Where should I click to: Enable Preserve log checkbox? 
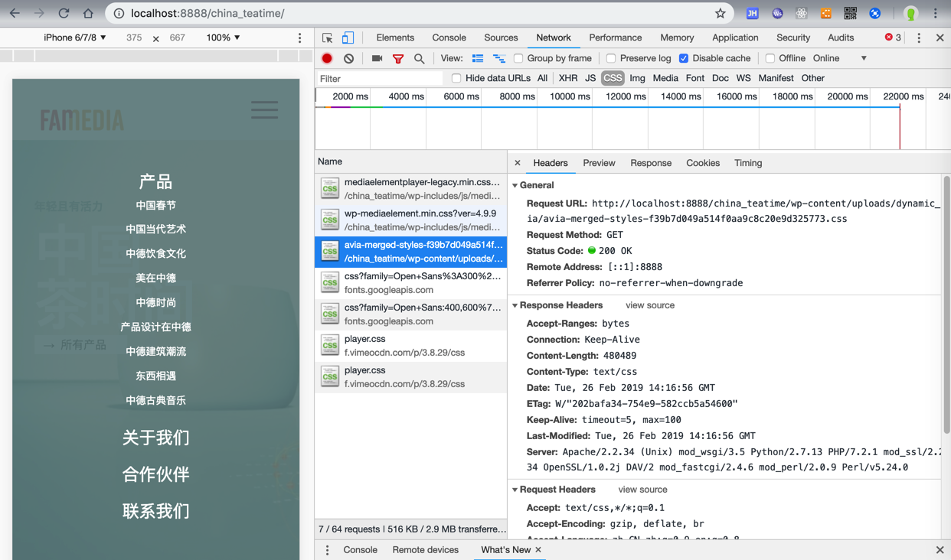[x=611, y=58]
